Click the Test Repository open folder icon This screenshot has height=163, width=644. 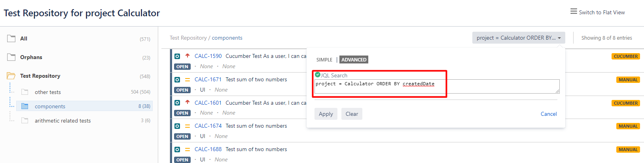(11, 76)
